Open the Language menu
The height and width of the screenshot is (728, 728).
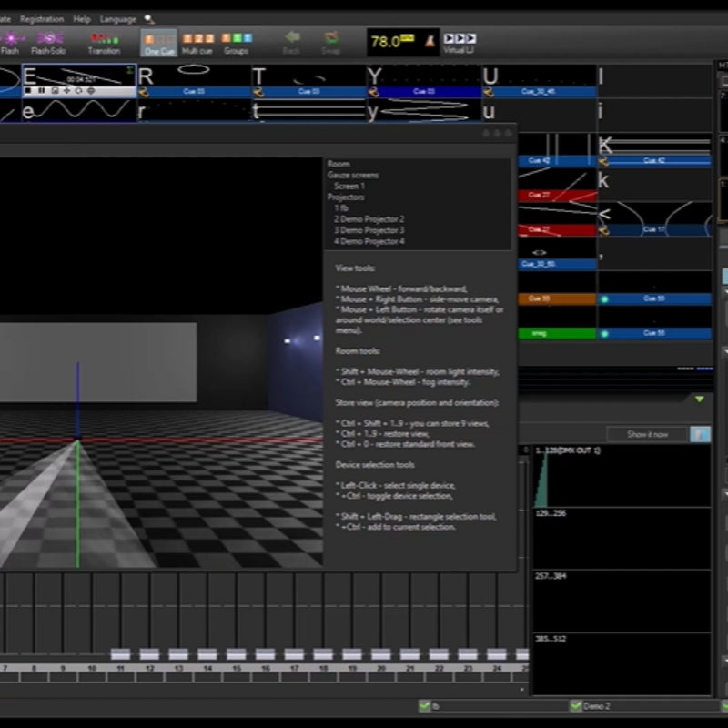[117, 19]
